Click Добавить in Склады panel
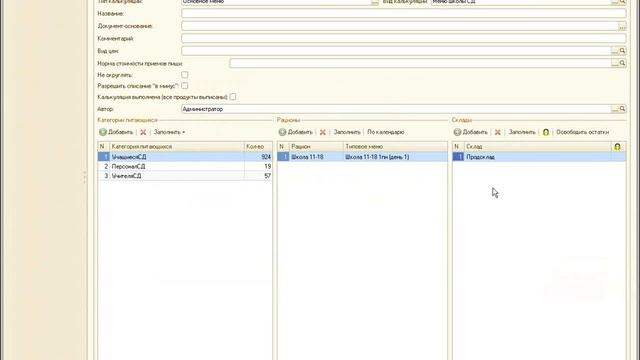The height and width of the screenshot is (360, 640). tap(471, 132)
